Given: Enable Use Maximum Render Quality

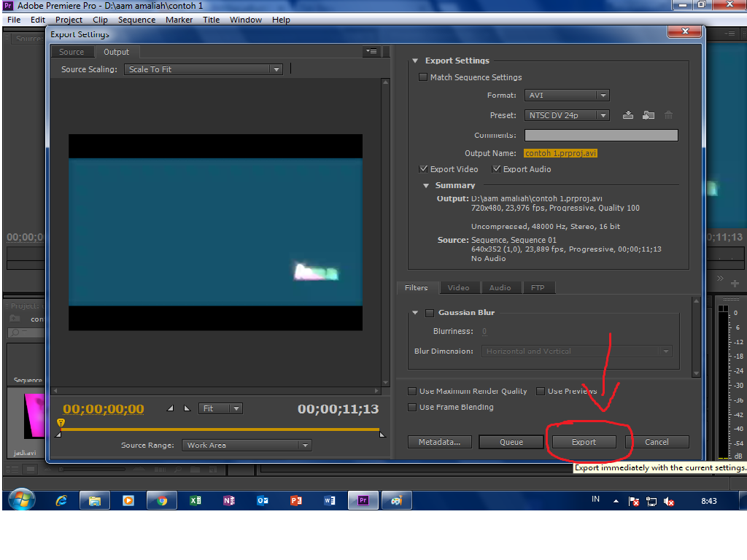Looking at the screenshot, I should tap(412, 391).
